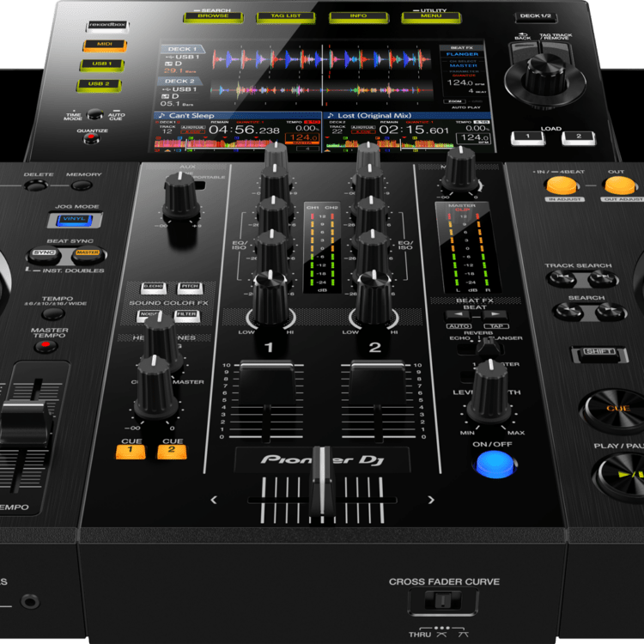This screenshot has height=644, width=644.
Task: Toggle VINYL jog mode button
Action: pos(75,220)
